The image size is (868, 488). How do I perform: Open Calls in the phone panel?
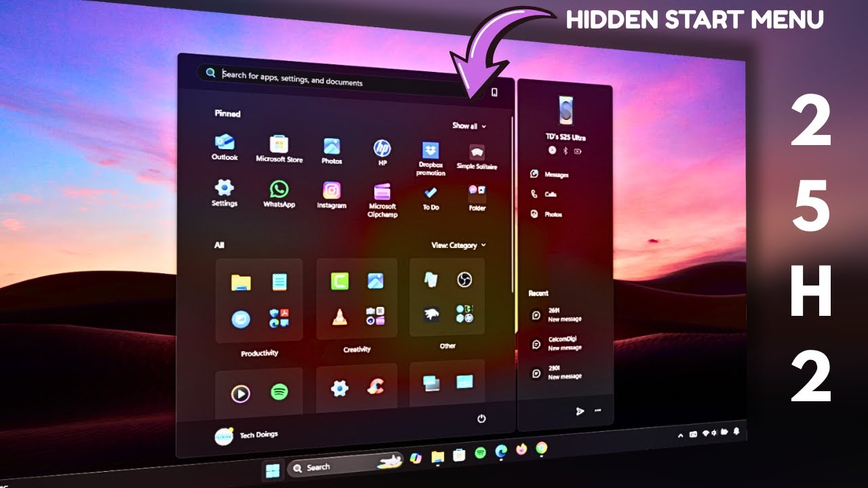pos(543,194)
